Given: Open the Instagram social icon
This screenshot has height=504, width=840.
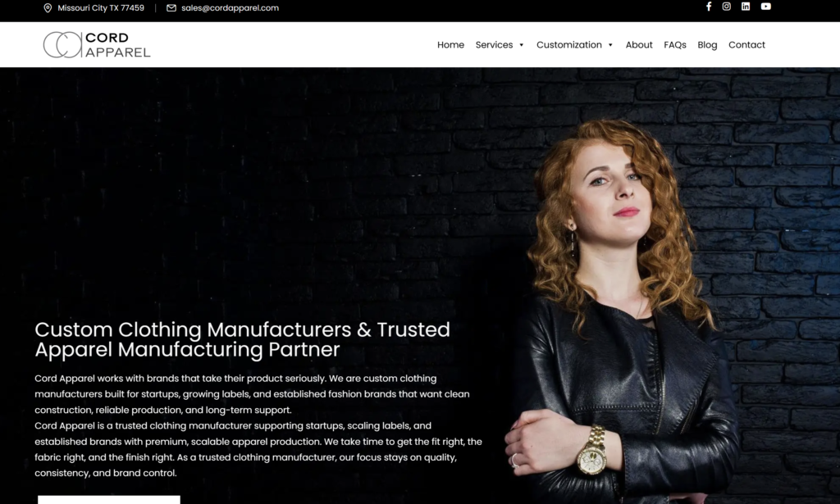Looking at the screenshot, I should 727,7.
